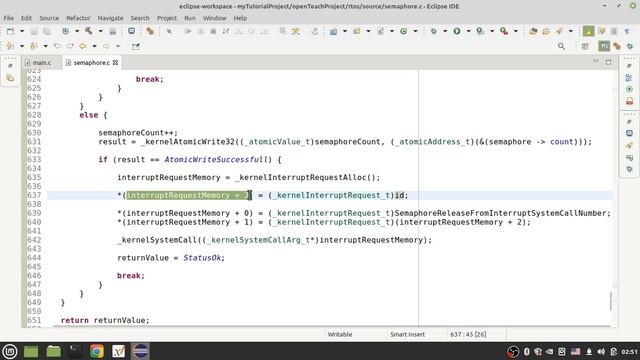
Task: Open the Edit menu
Action: 27,18
